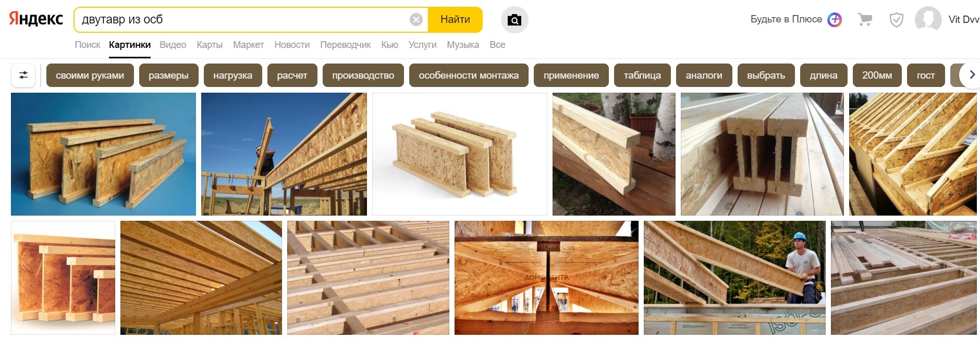Open the image filters settings icon
The height and width of the screenshot is (339, 980).
[23, 75]
